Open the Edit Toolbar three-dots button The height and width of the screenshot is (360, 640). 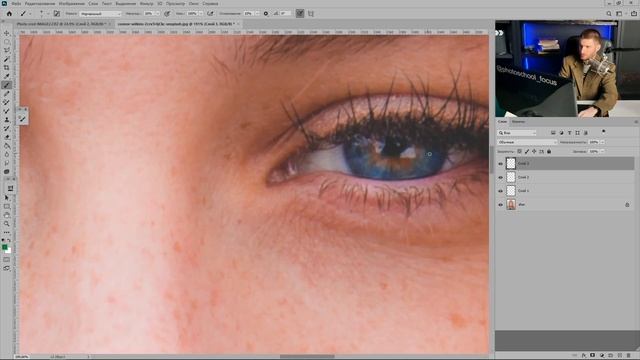click(x=7, y=232)
